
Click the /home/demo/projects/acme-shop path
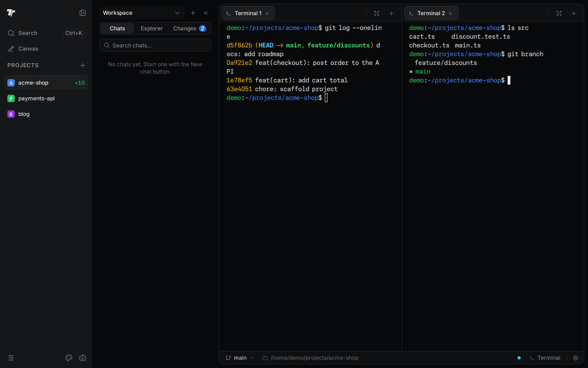(x=311, y=358)
